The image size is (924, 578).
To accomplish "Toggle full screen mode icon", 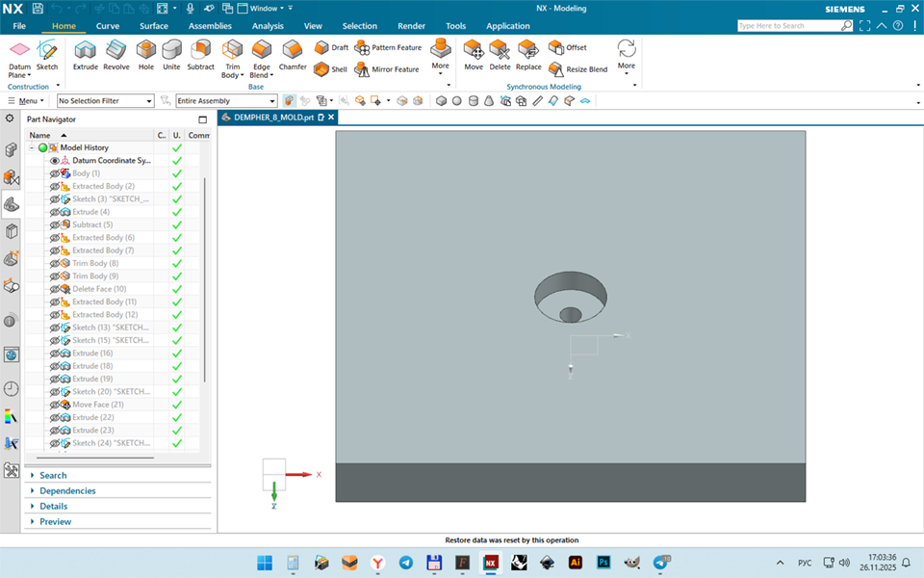I will 864,26.
